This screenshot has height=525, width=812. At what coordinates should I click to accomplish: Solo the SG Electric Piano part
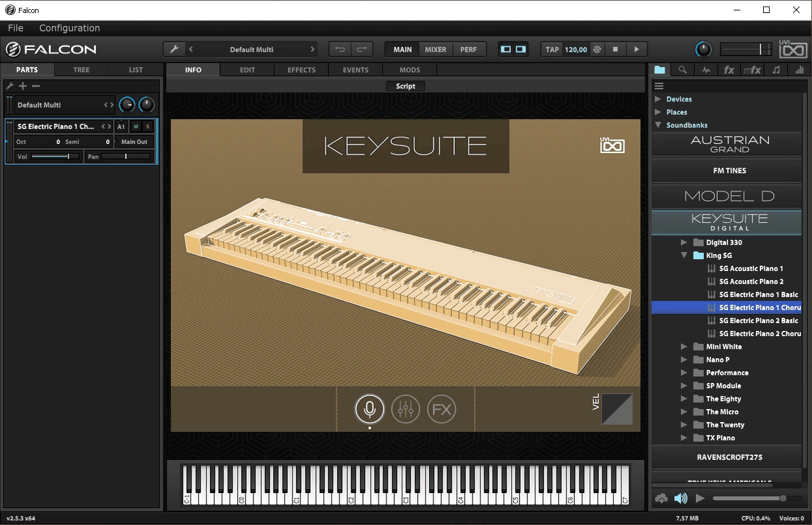147,126
